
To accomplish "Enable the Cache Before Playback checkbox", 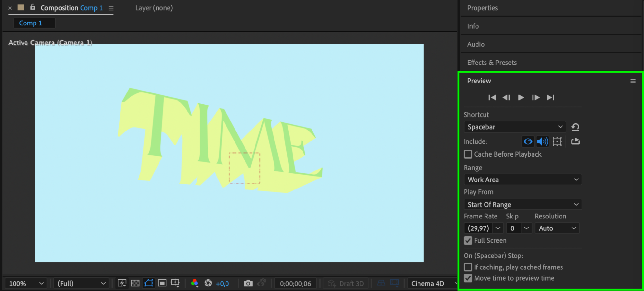I will [468, 154].
